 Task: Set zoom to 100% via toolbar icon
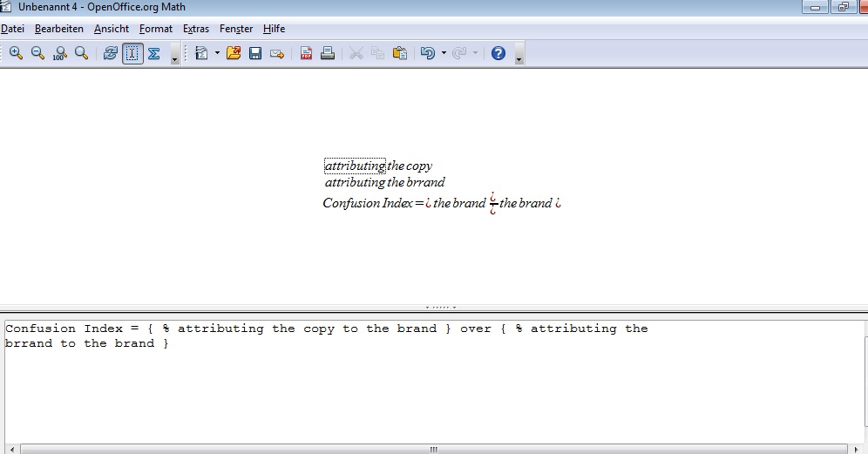point(59,53)
